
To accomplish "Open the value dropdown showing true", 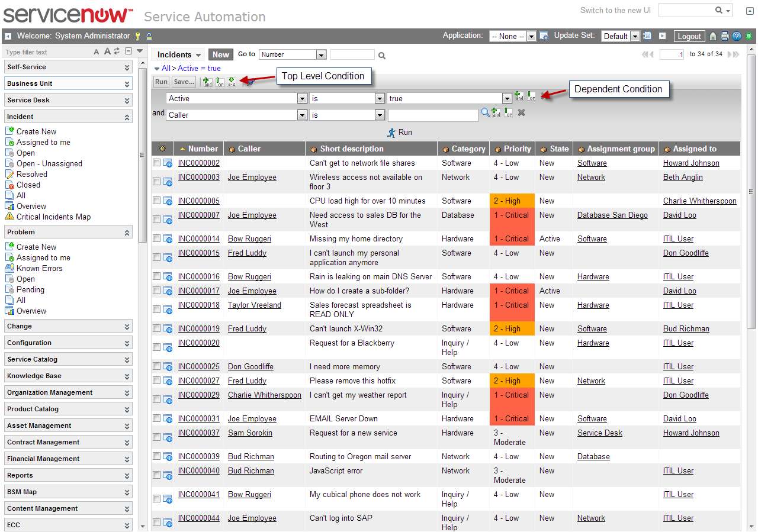I will (449, 98).
